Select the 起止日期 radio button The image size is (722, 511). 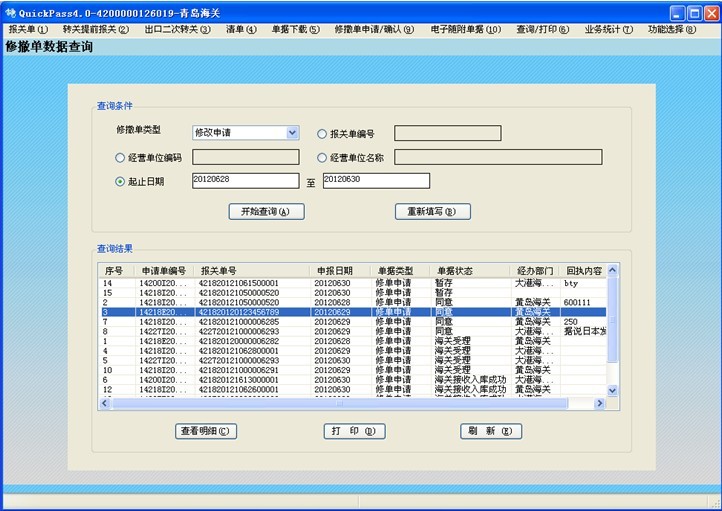point(121,182)
